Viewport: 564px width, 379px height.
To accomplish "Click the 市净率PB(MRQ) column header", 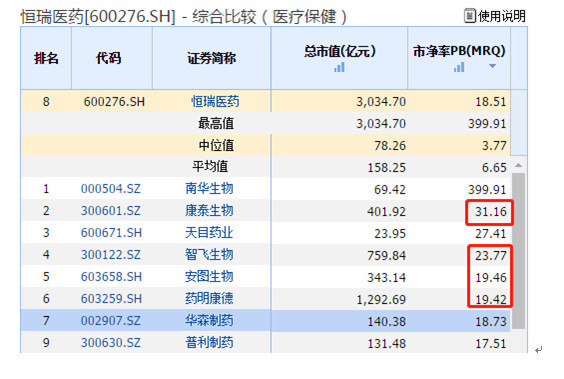I will click(x=459, y=58).
